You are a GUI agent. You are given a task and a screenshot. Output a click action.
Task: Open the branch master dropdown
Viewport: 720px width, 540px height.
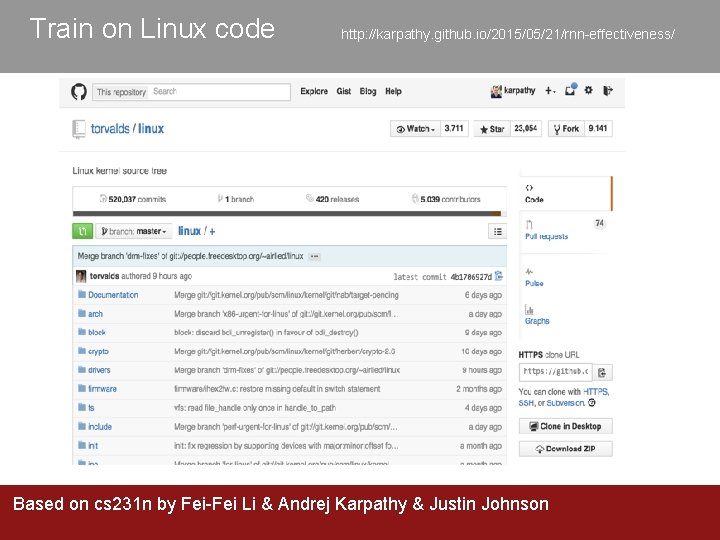coord(134,231)
